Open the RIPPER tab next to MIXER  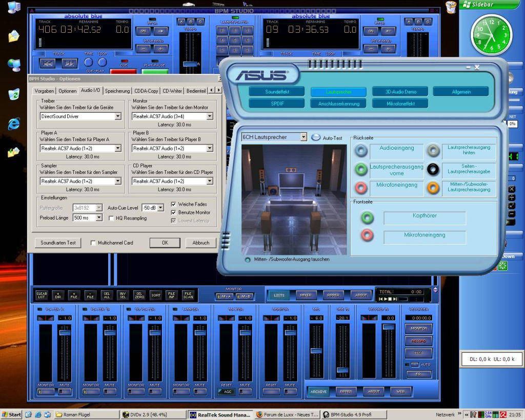[333, 295]
